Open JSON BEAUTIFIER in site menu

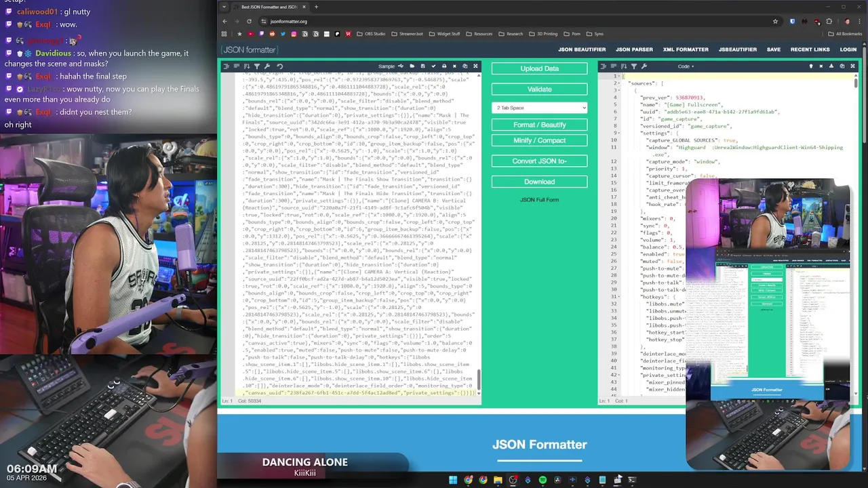[582, 49]
